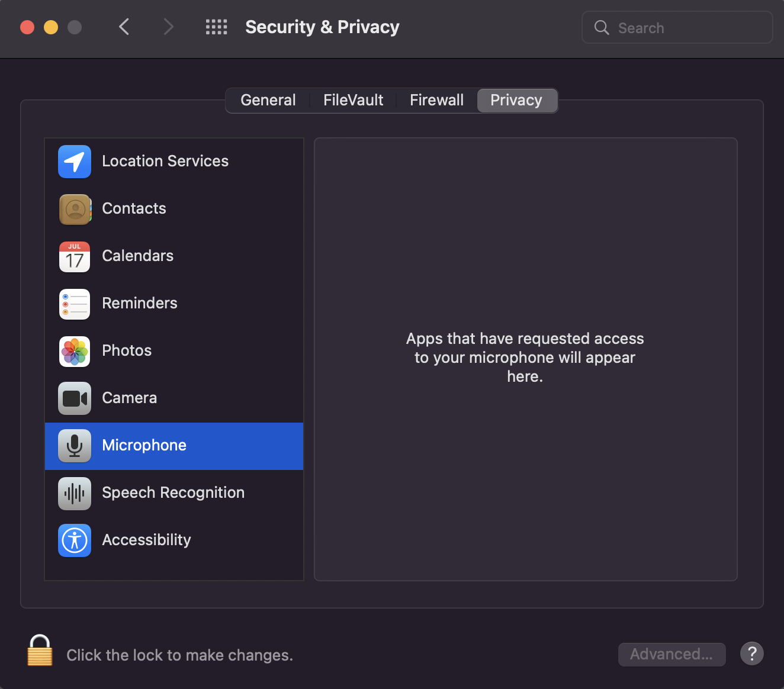784x689 pixels.
Task: Click the Reminders list icon
Action: tap(75, 304)
